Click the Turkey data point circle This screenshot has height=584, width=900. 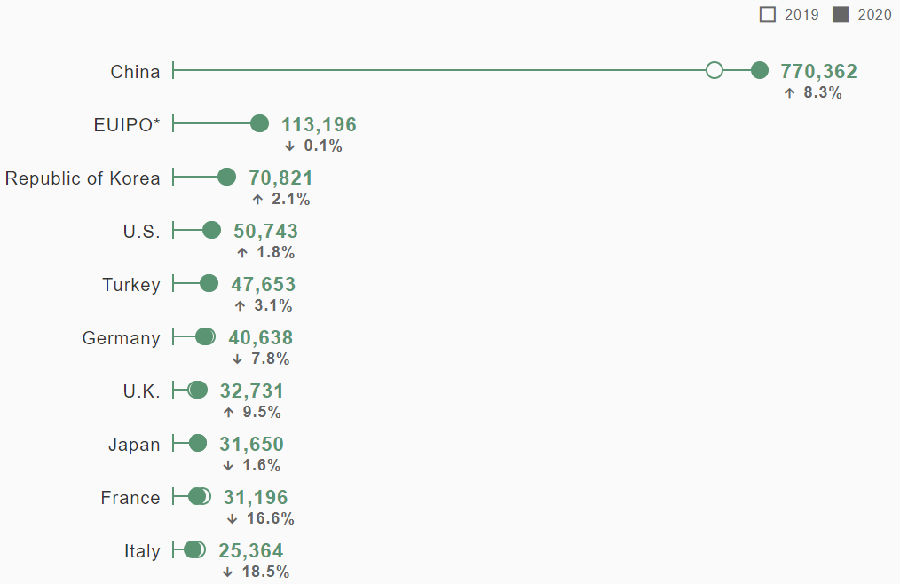pos(209,283)
